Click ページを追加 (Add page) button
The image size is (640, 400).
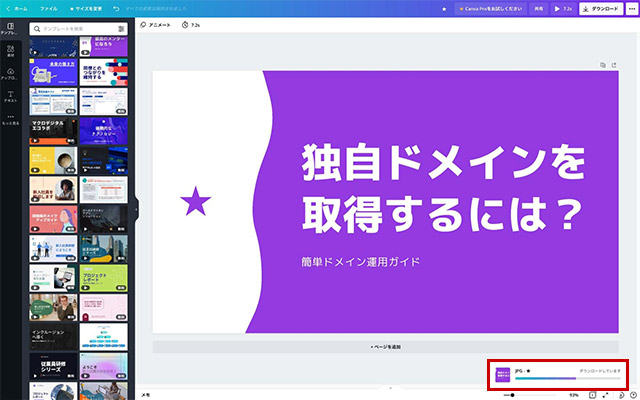click(386, 347)
